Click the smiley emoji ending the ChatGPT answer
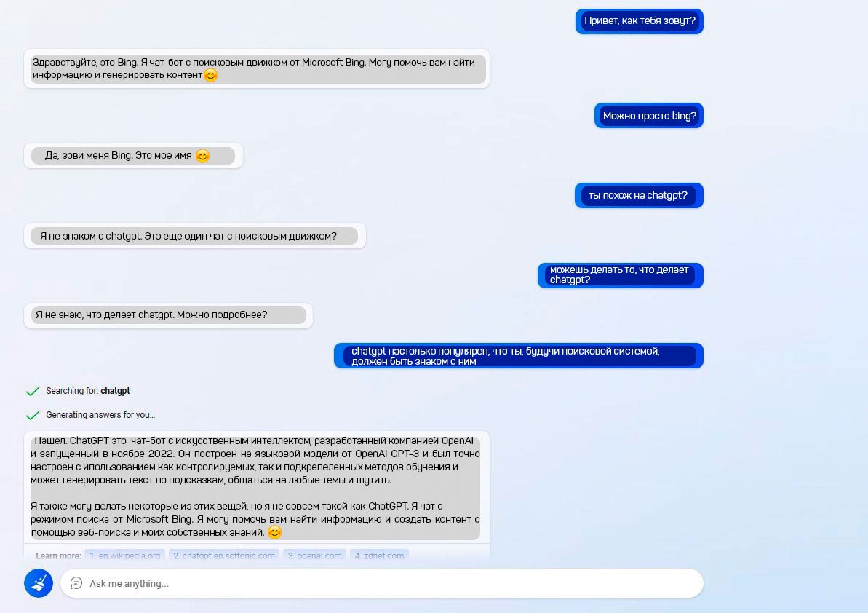The width and height of the screenshot is (868, 613). [274, 532]
